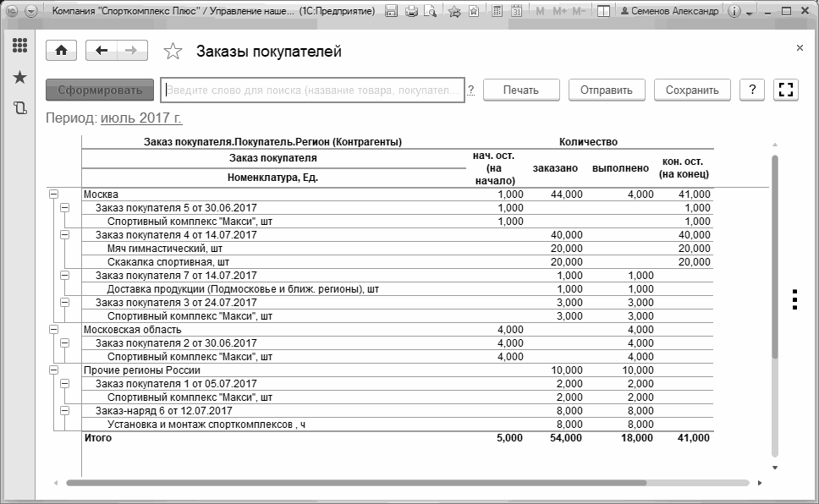Open the sections grid menu icon
819x504 pixels.
coord(19,46)
